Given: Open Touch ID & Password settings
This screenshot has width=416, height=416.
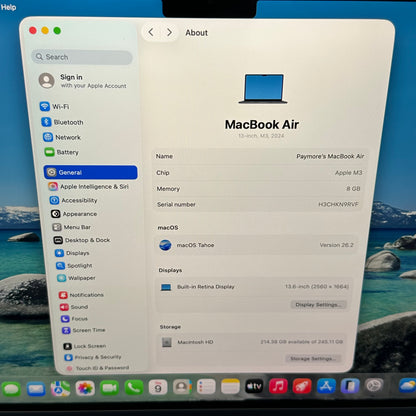Looking at the screenshot, I should [97, 368].
